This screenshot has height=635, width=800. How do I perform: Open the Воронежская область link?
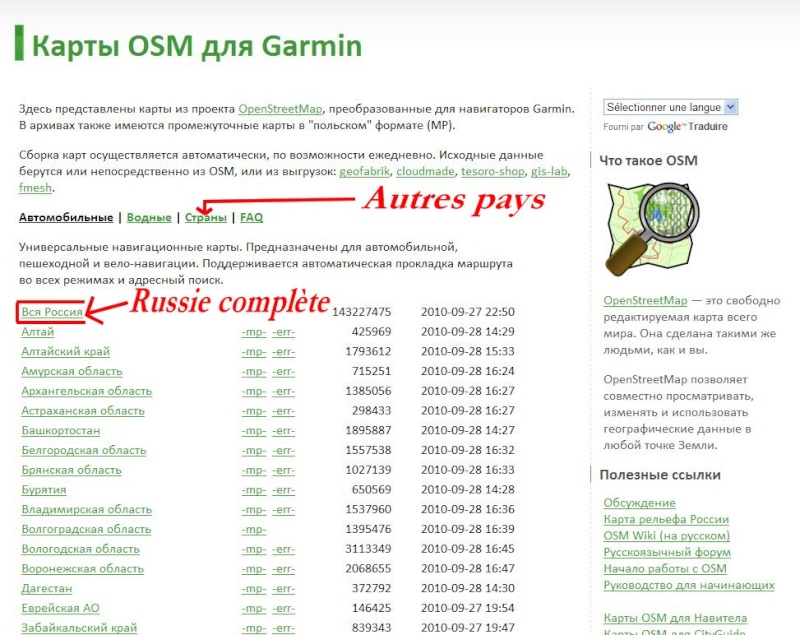point(82,569)
